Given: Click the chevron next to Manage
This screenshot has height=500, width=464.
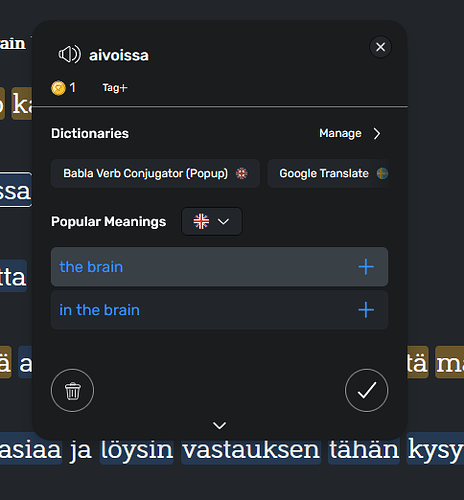Looking at the screenshot, I should [377, 134].
